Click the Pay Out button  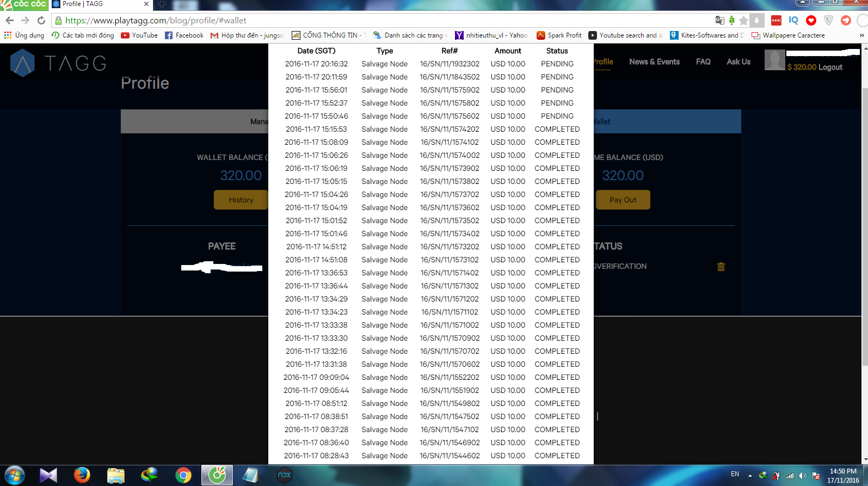(x=623, y=200)
